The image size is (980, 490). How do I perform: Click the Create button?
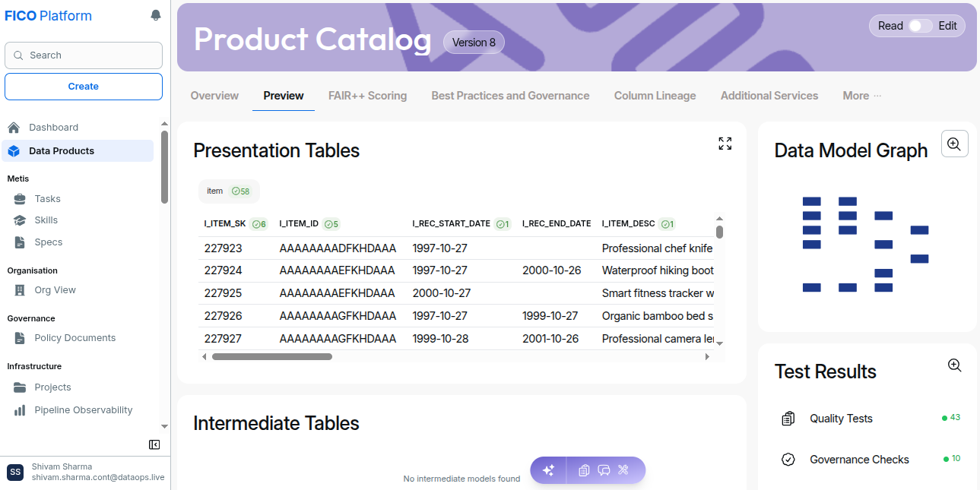click(84, 87)
